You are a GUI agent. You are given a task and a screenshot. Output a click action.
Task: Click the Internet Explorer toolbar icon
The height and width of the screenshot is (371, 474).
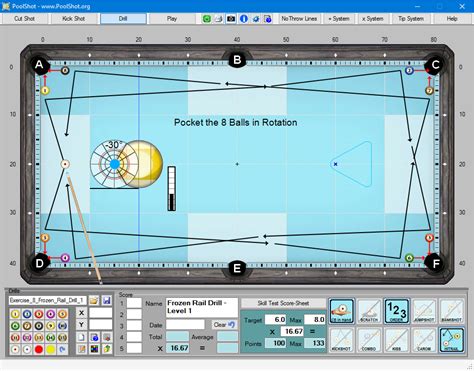[256, 19]
